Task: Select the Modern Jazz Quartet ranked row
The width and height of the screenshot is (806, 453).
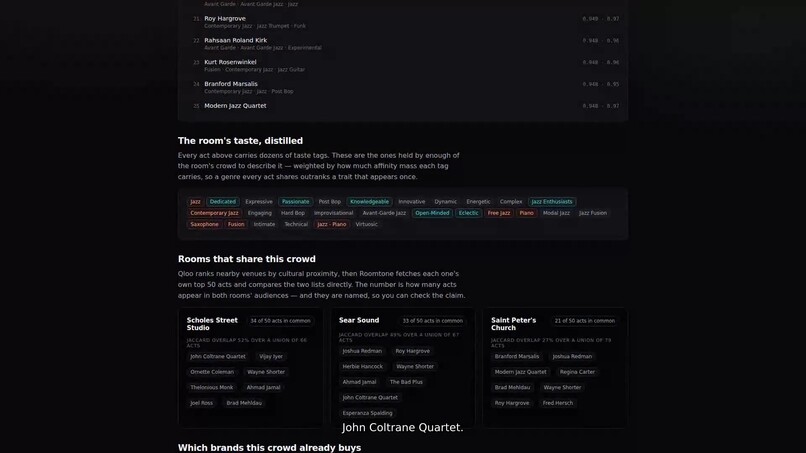Action: point(402,106)
